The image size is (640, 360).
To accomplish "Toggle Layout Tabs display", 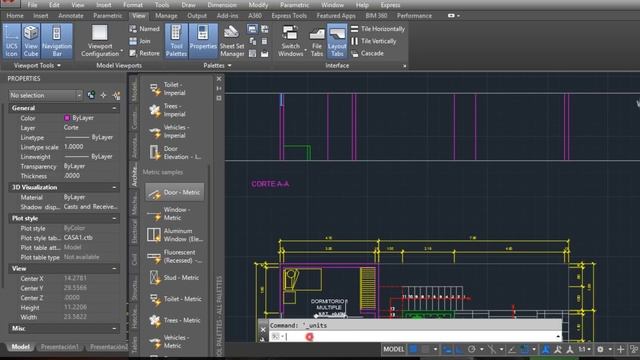I will (337, 41).
